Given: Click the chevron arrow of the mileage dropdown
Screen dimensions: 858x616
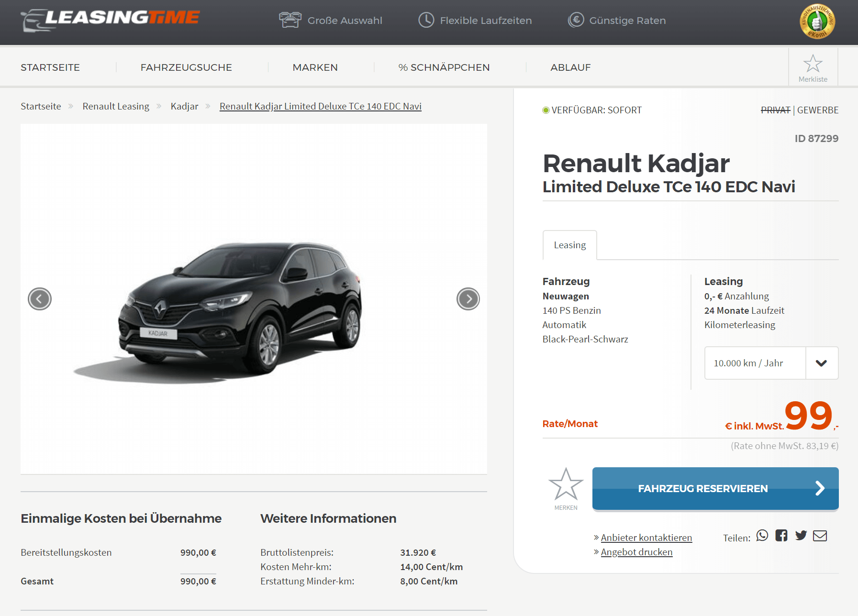Looking at the screenshot, I should point(822,363).
